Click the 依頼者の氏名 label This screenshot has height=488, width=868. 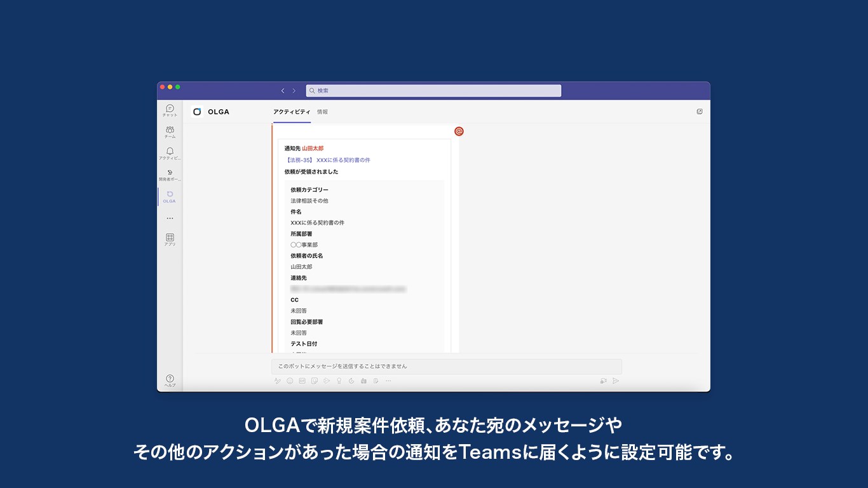tap(307, 255)
